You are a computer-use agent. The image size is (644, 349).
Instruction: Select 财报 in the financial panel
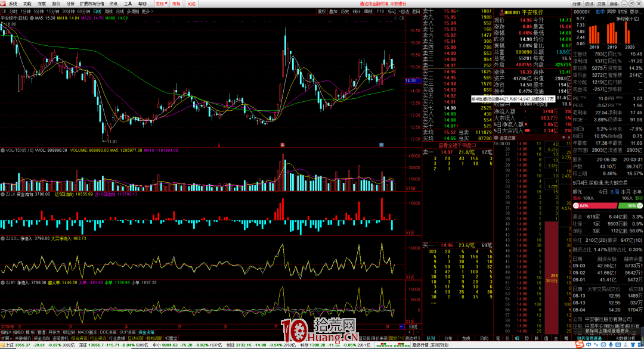(x=623, y=12)
